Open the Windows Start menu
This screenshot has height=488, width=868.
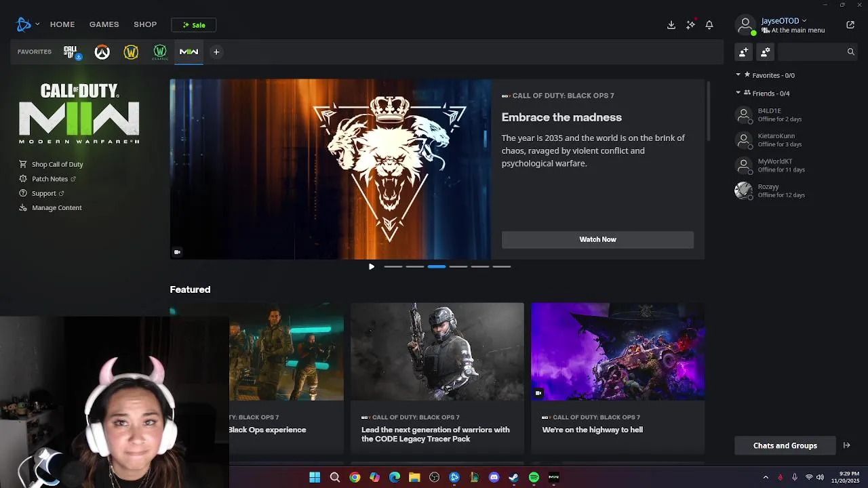[x=315, y=477]
